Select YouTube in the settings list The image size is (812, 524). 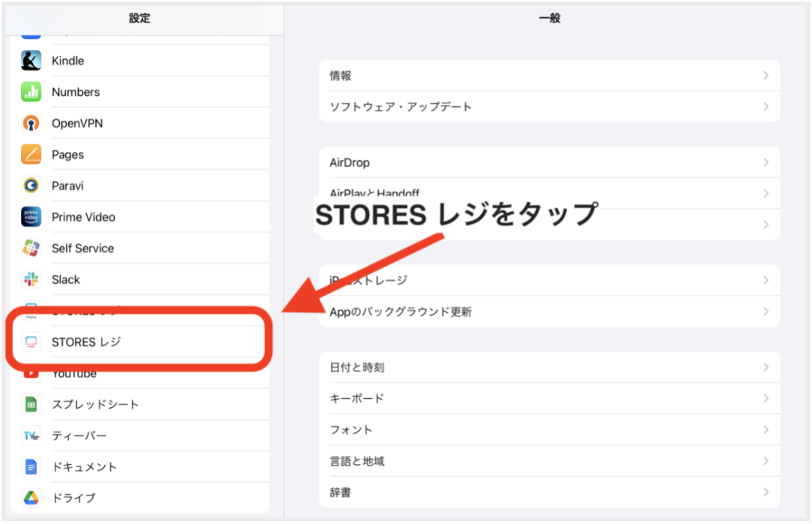click(140, 374)
